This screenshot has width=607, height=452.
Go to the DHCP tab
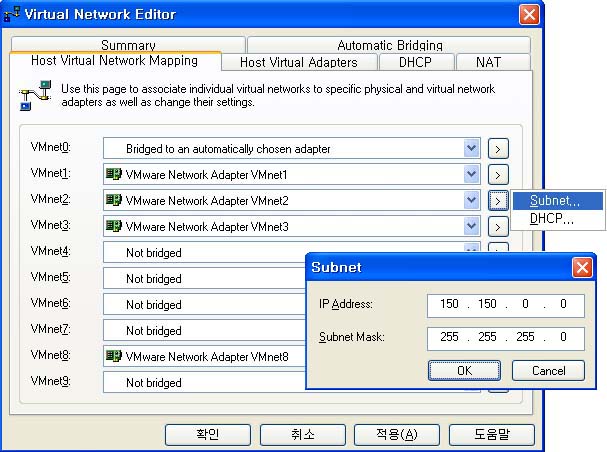[x=415, y=62]
